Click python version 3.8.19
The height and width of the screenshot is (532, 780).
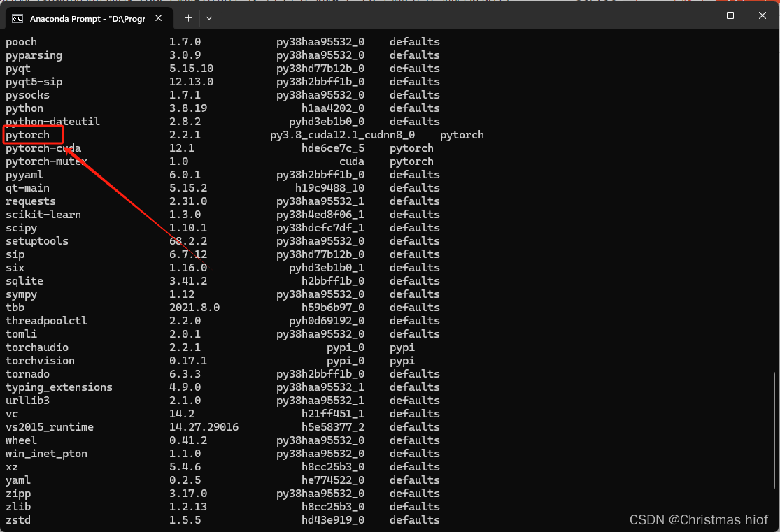click(188, 108)
